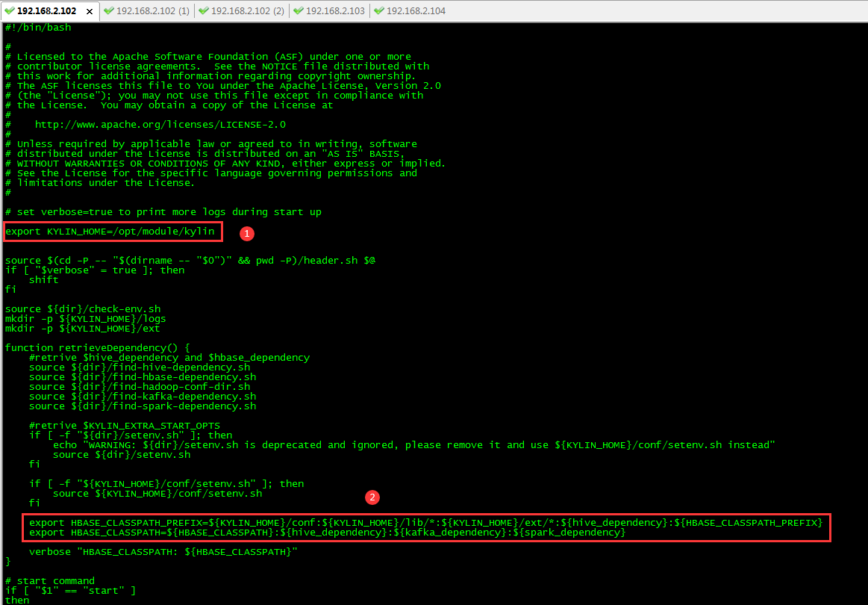
Task: Click the '# start command' comment line
Action: tap(50, 580)
